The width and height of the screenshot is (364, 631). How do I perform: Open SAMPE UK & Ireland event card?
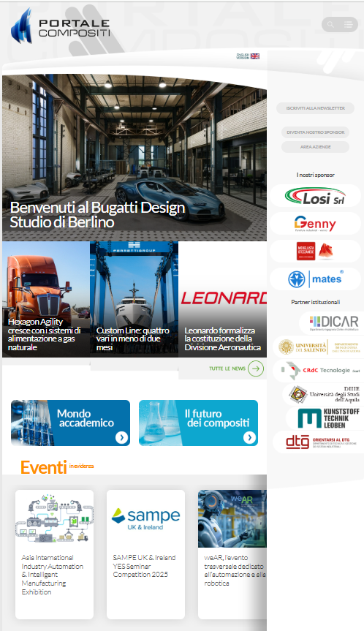pos(145,554)
